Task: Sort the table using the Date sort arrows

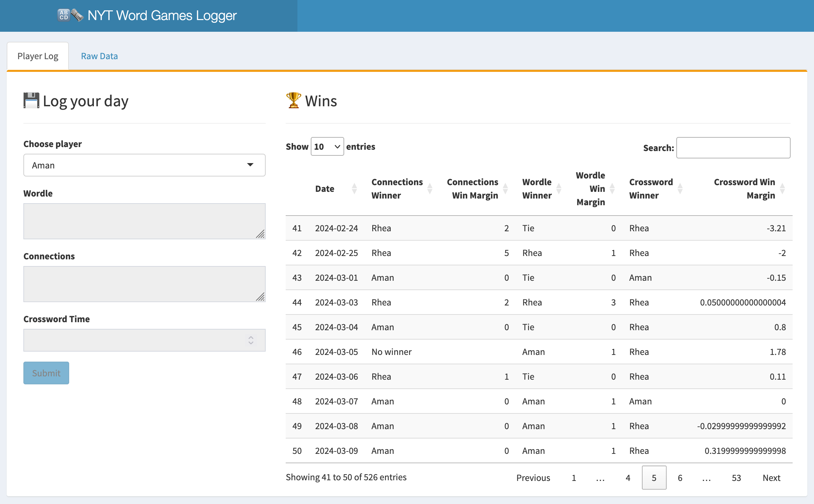Action: coord(355,188)
